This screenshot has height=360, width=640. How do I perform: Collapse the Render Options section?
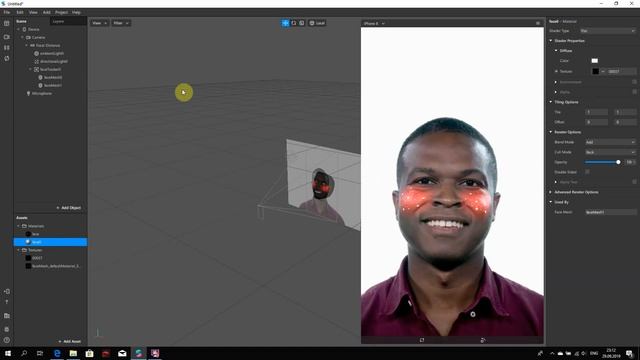[551, 132]
